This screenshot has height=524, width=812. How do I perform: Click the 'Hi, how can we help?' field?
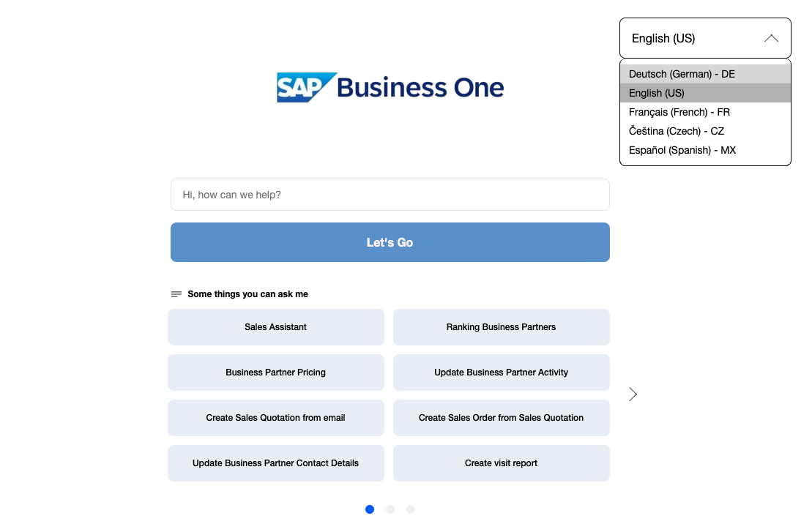[390, 195]
